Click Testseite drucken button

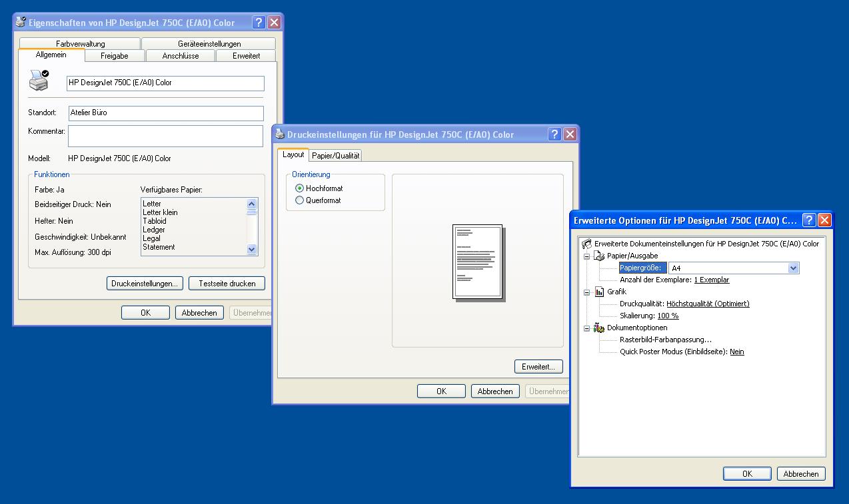(x=227, y=284)
